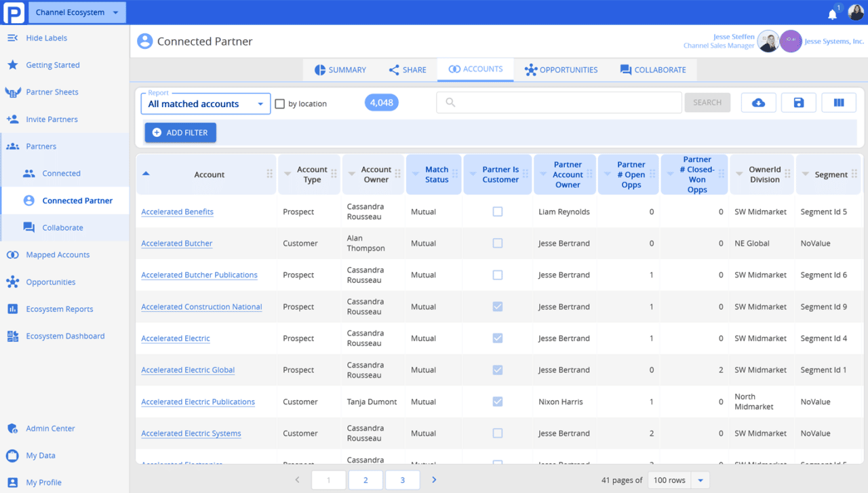Open the Accelerated Butcher Publications account link
The width and height of the screenshot is (868, 493).
(x=199, y=275)
